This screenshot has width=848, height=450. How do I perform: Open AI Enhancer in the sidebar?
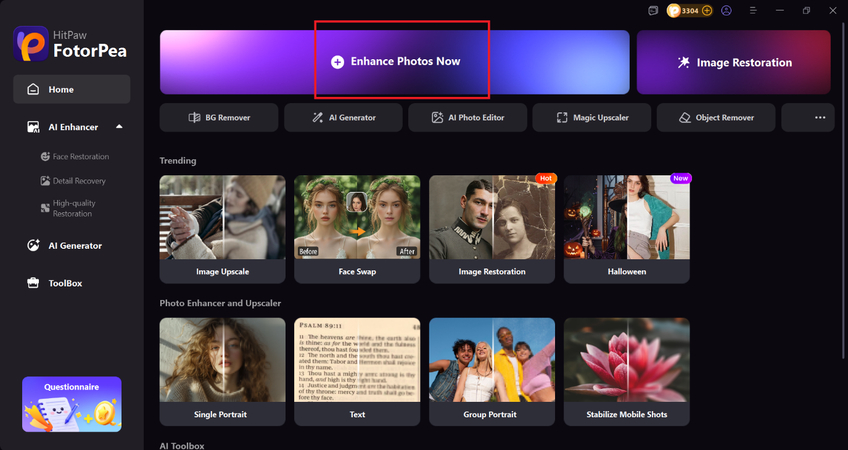[x=71, y=127]
